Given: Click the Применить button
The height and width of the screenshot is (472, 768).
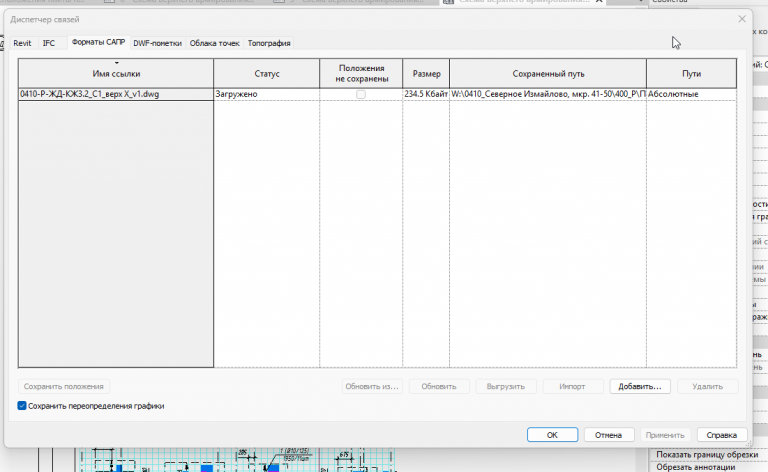Looking at the screenshot, I should pos(665,435).
